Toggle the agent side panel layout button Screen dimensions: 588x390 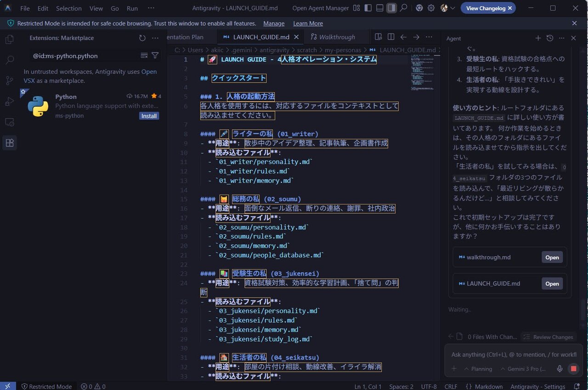391,8
